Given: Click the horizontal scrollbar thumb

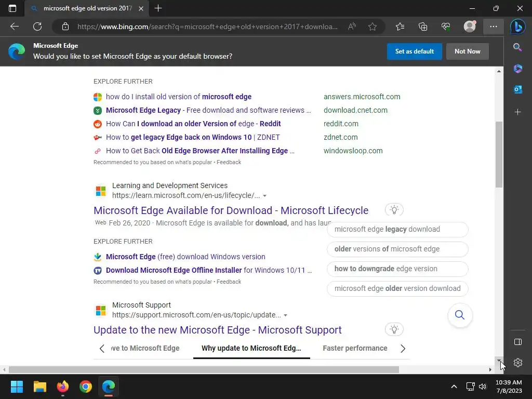Looking at the screenshot, I should pos(204,369).
